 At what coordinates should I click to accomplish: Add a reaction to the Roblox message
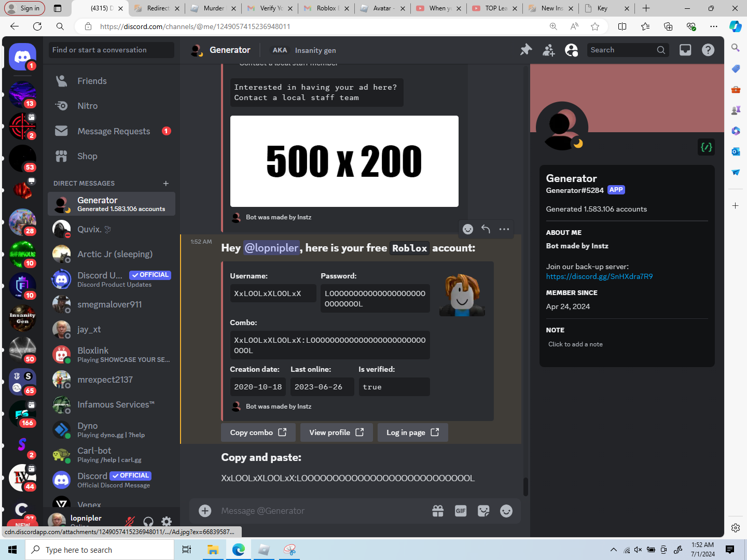[468, 229]
